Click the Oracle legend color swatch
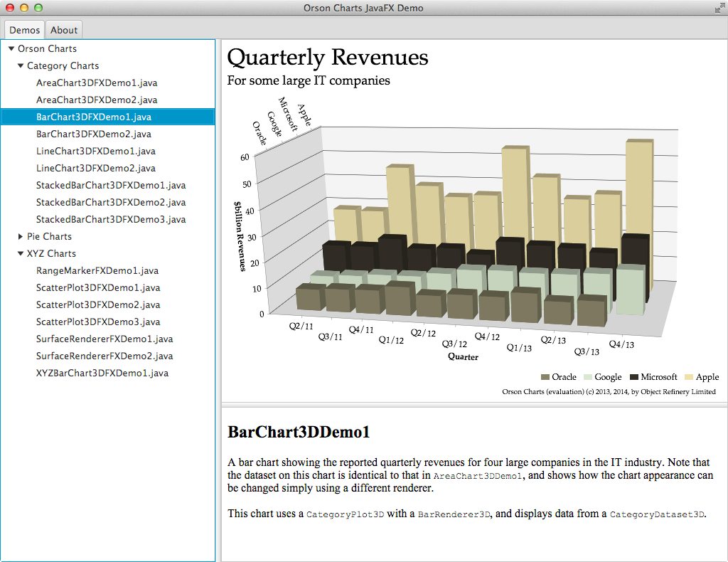 point(545,377)
